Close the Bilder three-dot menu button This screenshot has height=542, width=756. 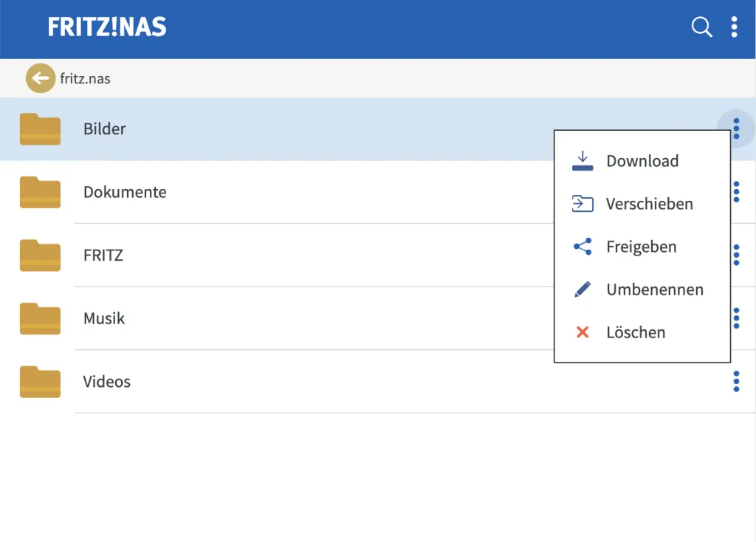pos(736,128)
